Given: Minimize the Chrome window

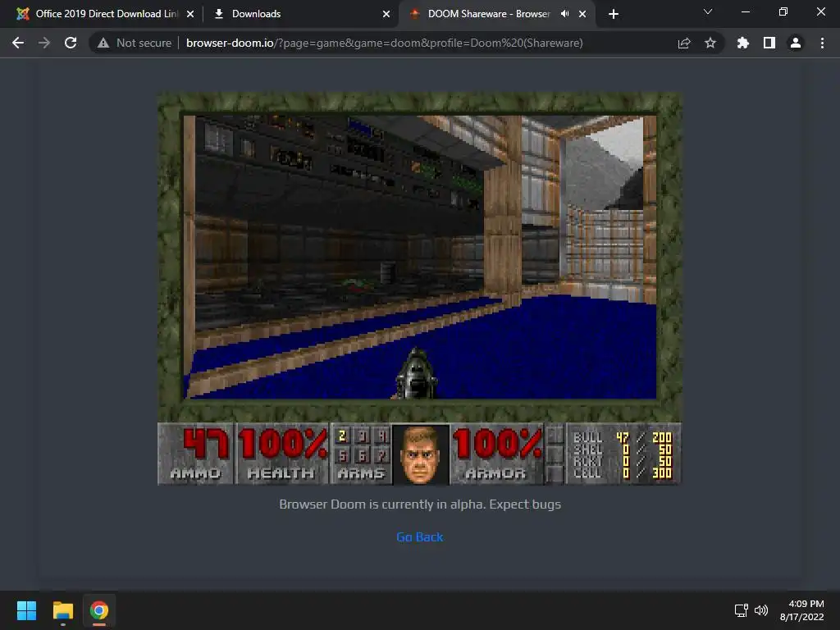Looking at the screenshot, I should 745,11.
